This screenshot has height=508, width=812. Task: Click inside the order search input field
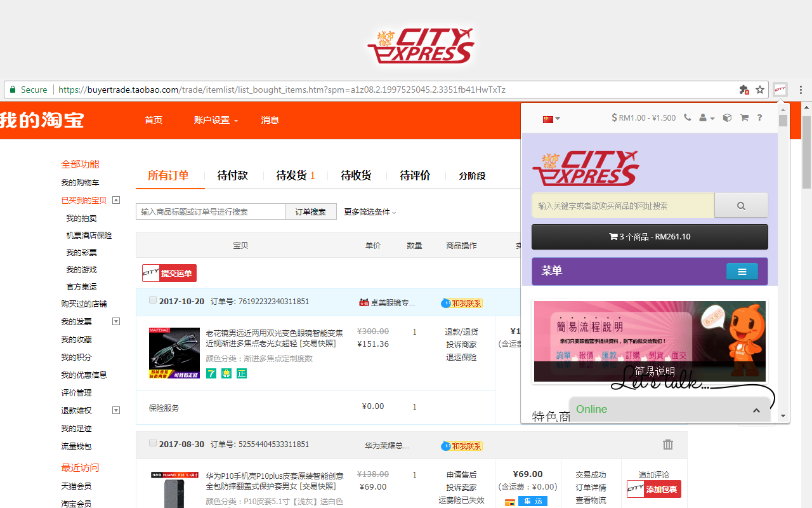209,211
